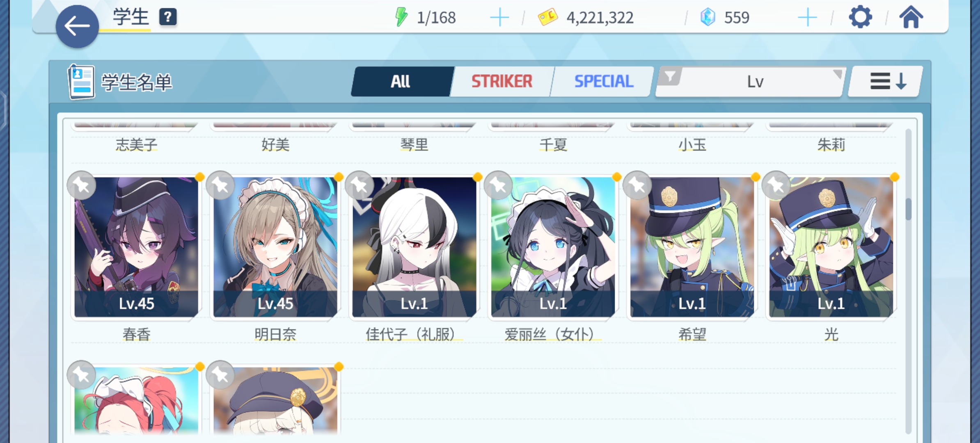This screenshot has width=980, height=443.
Task: Open the student roster clipboard icon
Action: 81,82
